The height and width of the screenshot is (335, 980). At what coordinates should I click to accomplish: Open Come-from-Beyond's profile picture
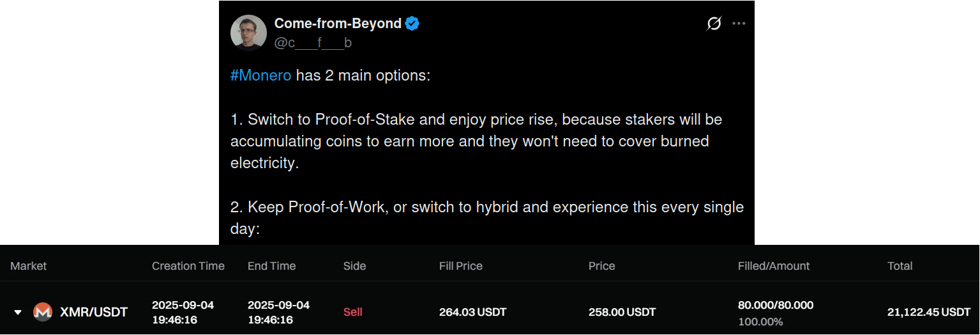click(248, 32)
